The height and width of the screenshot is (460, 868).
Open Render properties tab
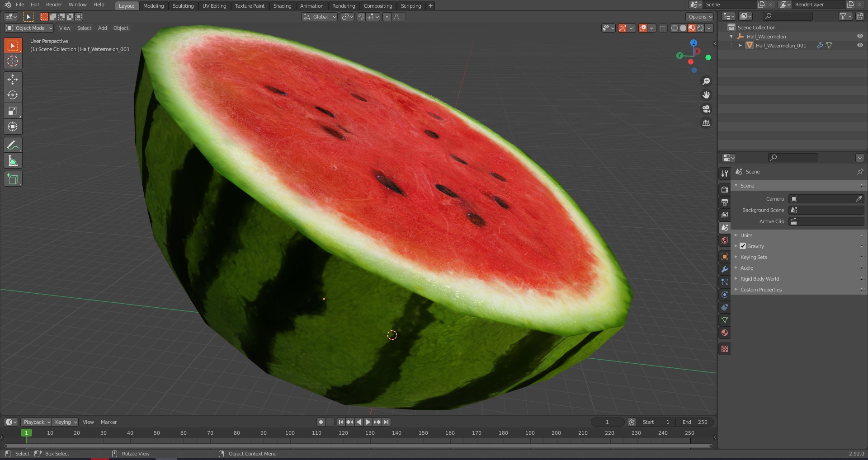725,190
